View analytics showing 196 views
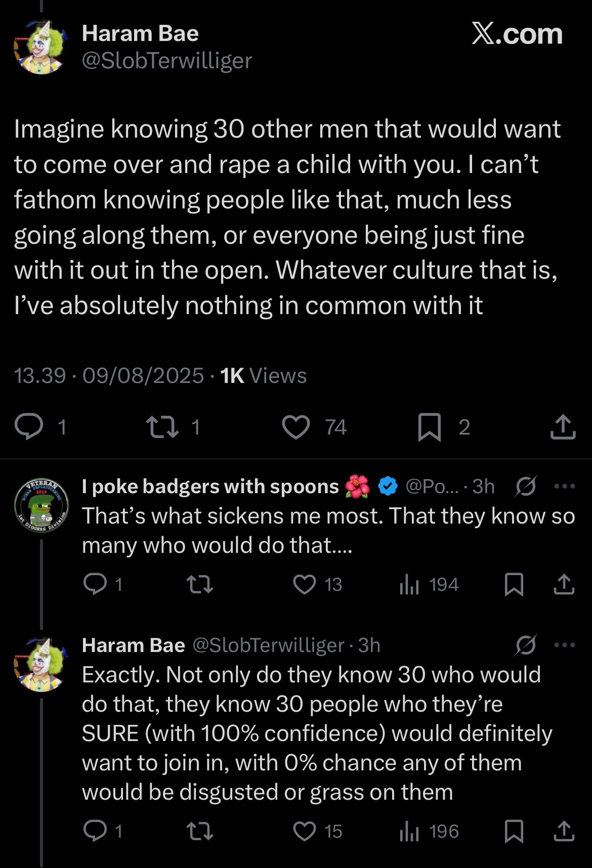592x868 pixels. coord(429,832)
